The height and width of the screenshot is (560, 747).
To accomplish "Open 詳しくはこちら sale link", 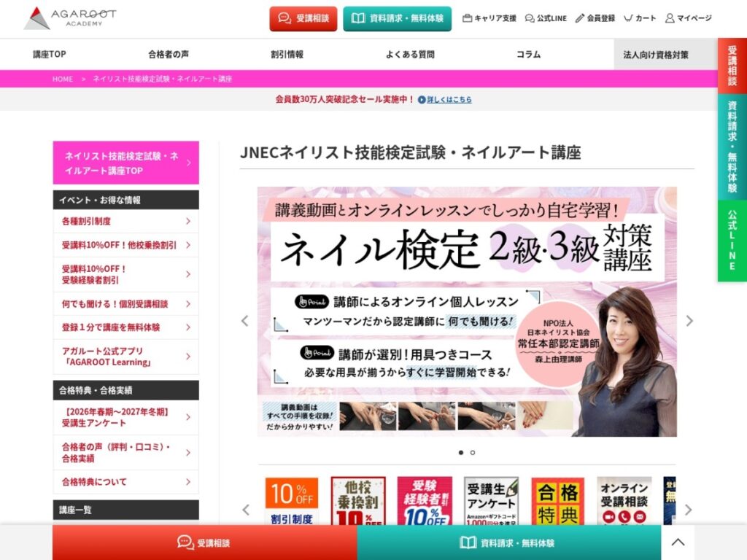I will [446, 99].
